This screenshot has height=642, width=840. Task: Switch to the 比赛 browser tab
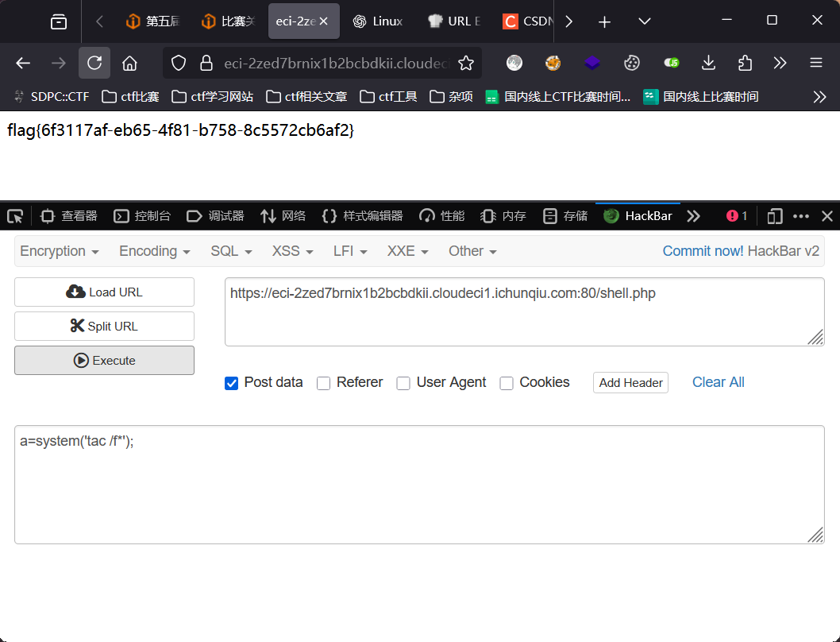click(228, 21)
